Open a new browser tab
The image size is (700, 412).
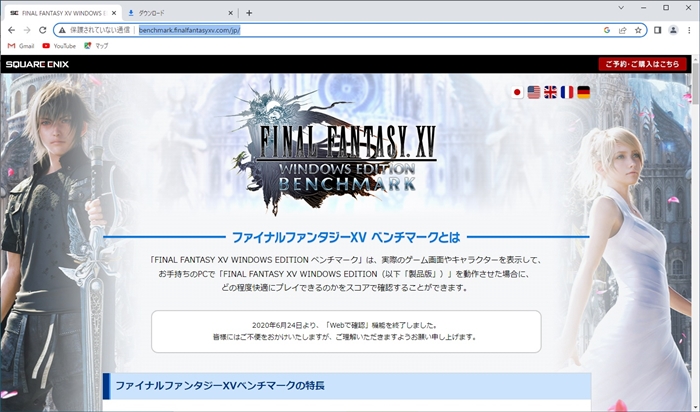[249, 13]
